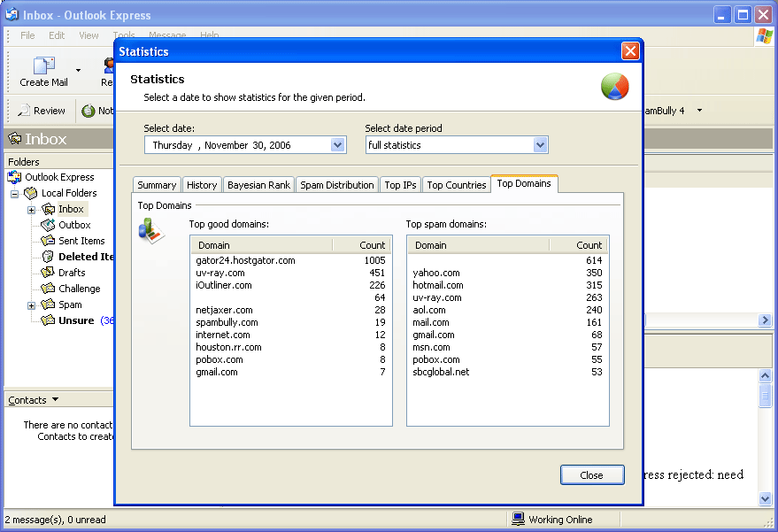The image size is (778, 532).
Task: Select spambully.com row
Action: pyautogui.click(x=291, y=322)
